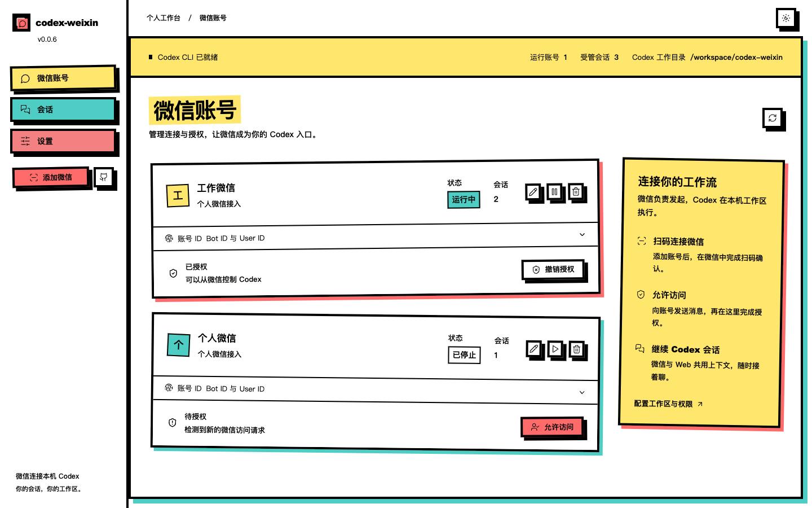Open the 设置 sidebar item

63,141
